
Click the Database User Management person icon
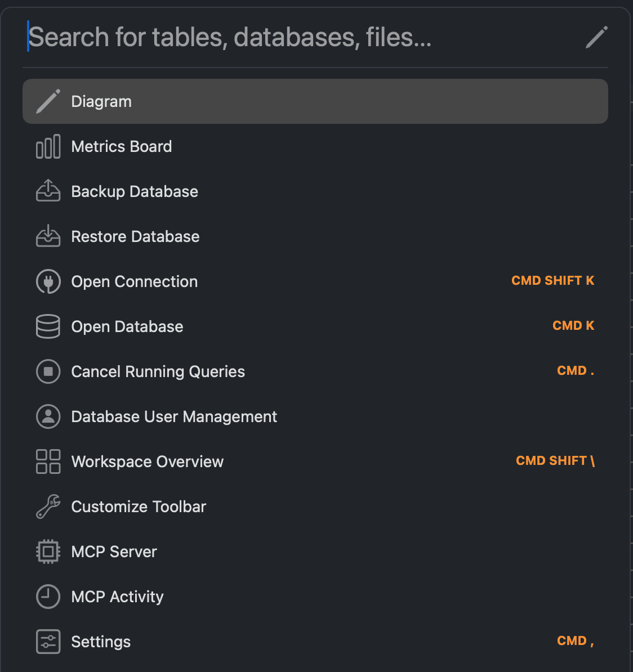48,416
